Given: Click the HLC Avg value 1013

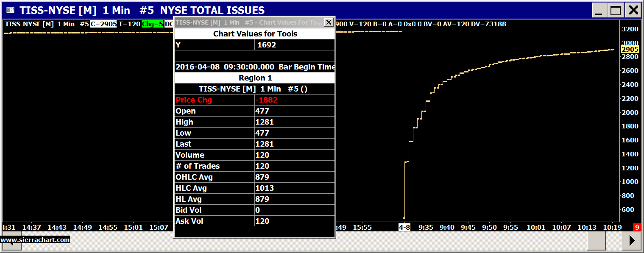Looking at the screenshot, I should tap(265, 188).
